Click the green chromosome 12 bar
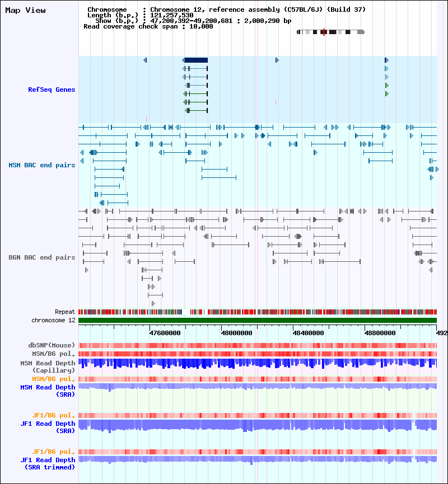 258,321
